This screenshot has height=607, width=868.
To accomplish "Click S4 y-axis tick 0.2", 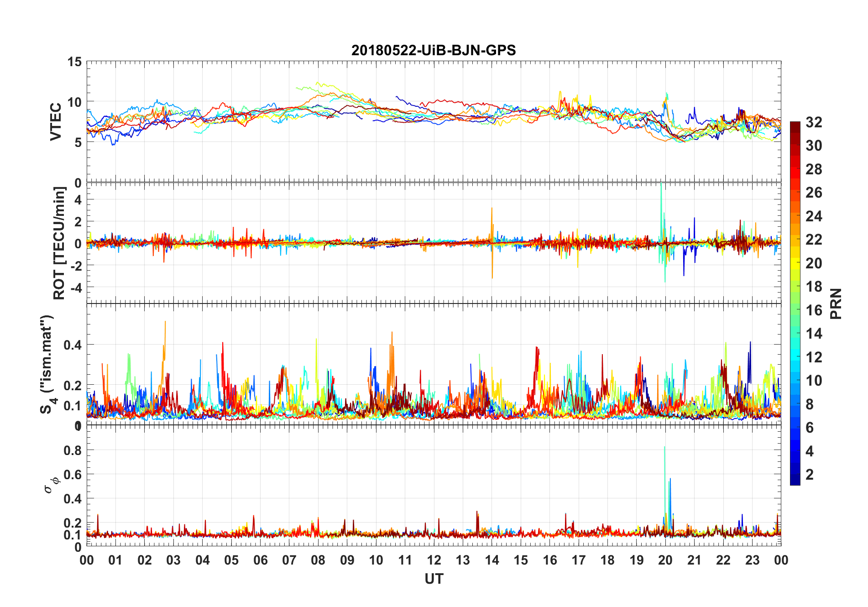I will click(73, 386).
